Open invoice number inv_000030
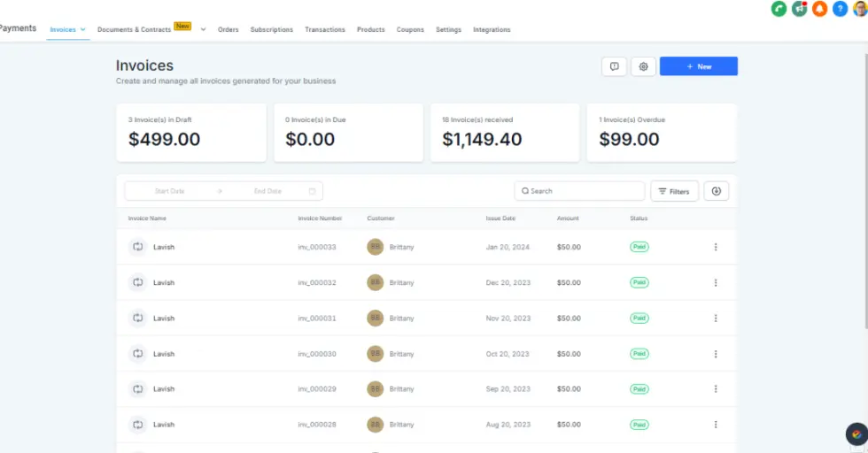The width and height of the screenshot is (868, 453). (317, 354)
